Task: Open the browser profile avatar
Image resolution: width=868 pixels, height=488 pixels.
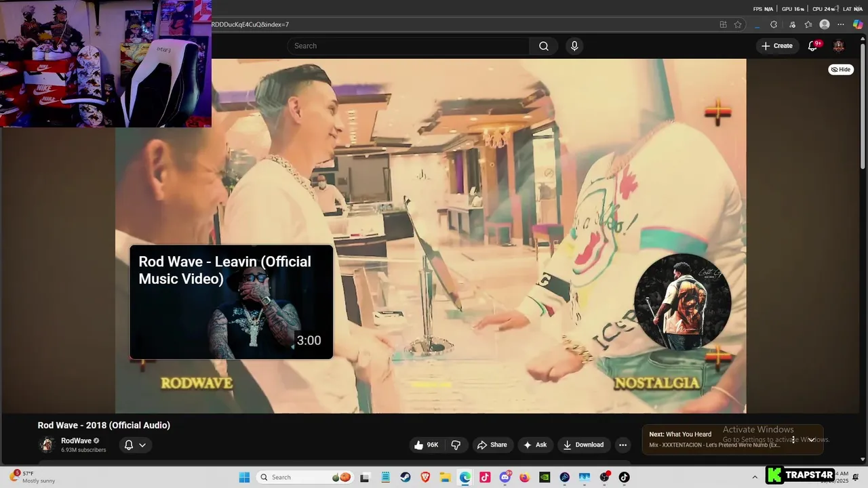Action: point(825,24)
